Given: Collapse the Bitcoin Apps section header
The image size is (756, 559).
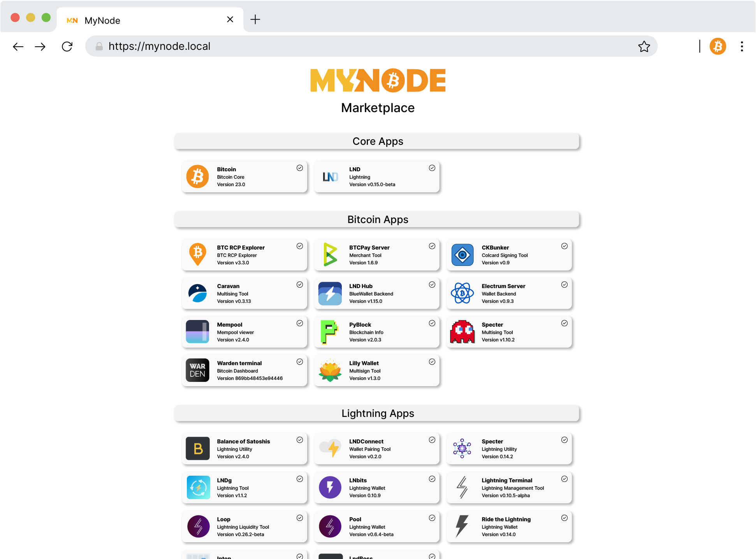Looking at the screenshot, I should (x=377, y=220).
